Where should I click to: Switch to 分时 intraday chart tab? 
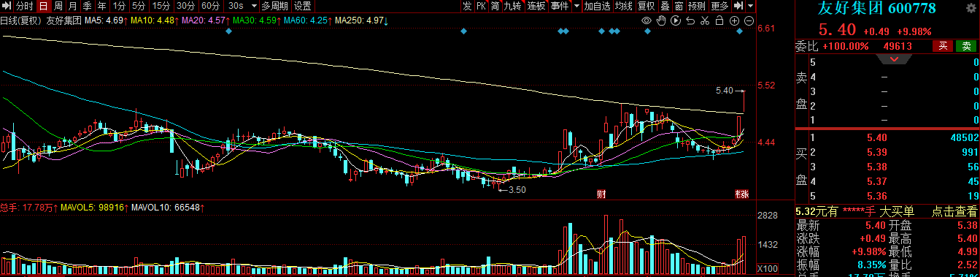click(x=25, y=6)
